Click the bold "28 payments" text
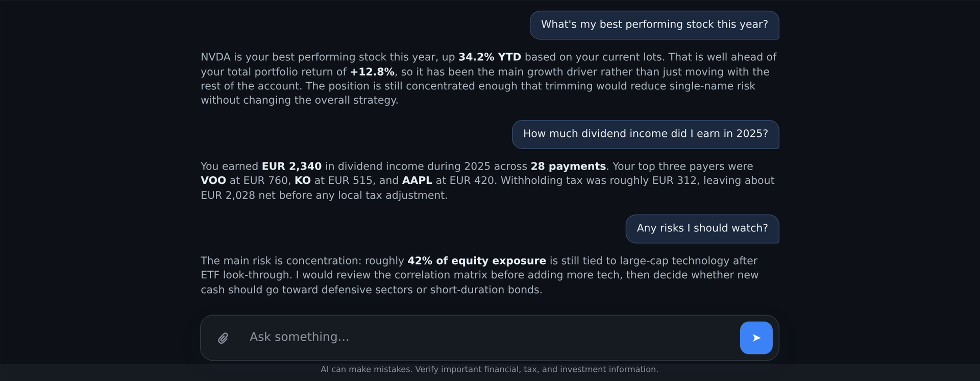 (568, 166)
